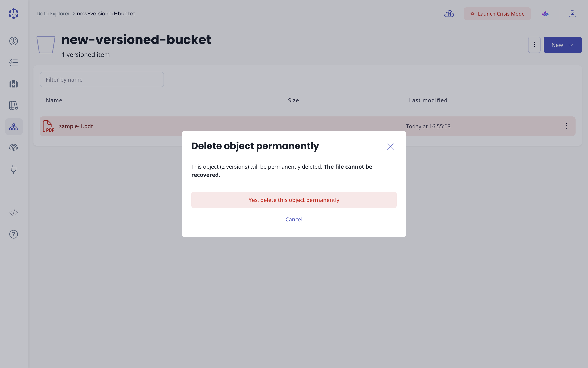Image resolution: width=588 pixels, height=368 pixels.
Task: Open the plug integrations icon in the sidebar
Action: pos(14,169)
